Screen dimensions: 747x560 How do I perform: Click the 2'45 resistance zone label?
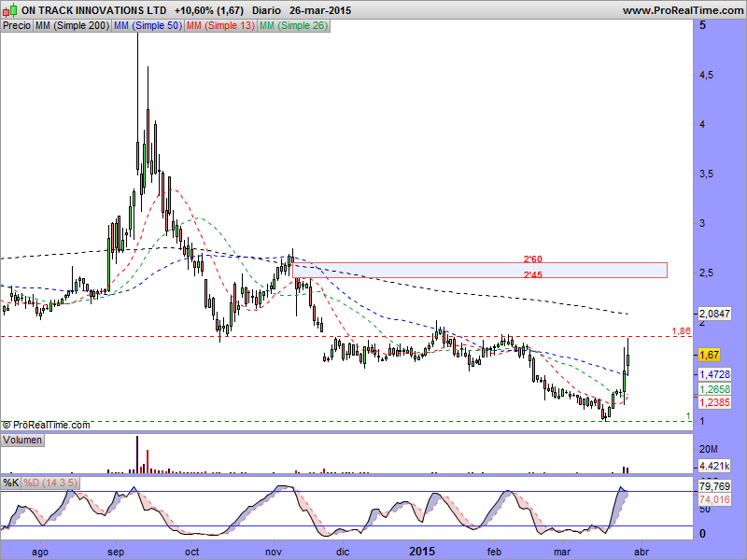pos(533,274)
